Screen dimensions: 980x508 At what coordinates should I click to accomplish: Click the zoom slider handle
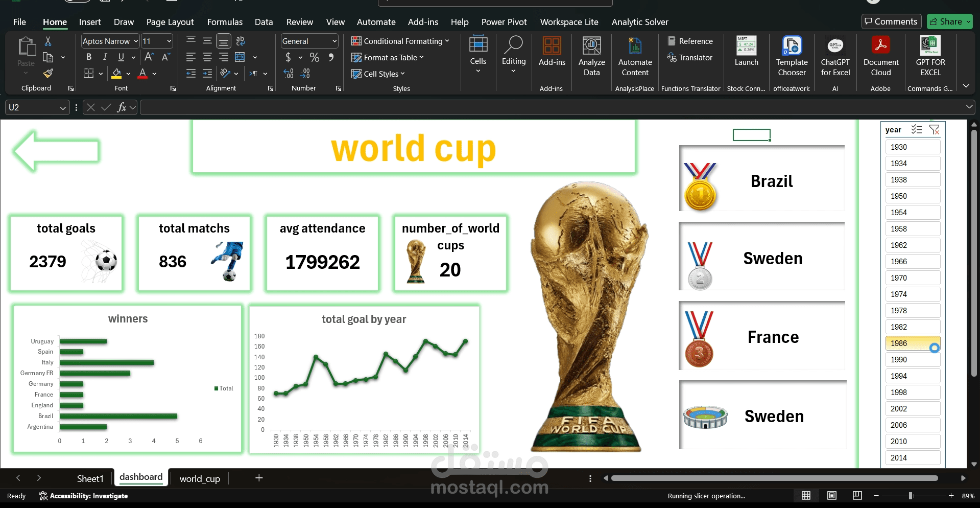click(x=911, y=496)
